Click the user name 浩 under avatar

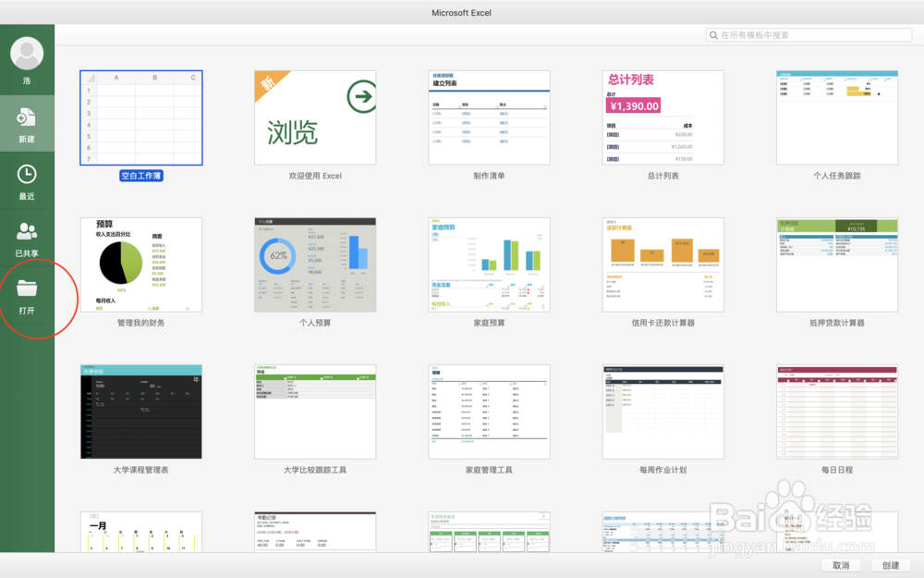[x=27, y=80]
